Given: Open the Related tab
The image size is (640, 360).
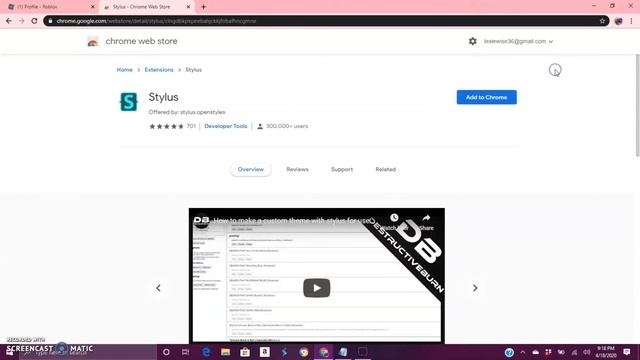Looking at the screenshot, I should coord(386,169).
